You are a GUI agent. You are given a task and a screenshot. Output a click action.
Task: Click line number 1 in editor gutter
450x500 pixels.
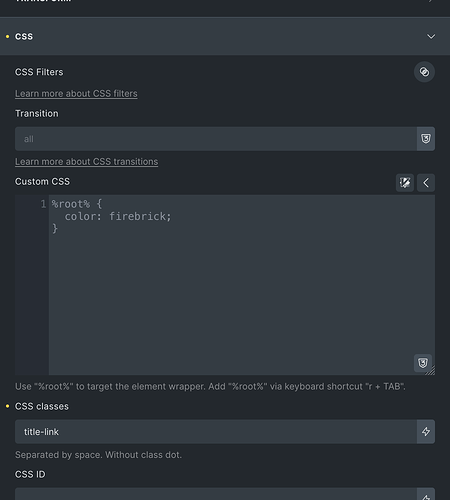click(43, 204)
